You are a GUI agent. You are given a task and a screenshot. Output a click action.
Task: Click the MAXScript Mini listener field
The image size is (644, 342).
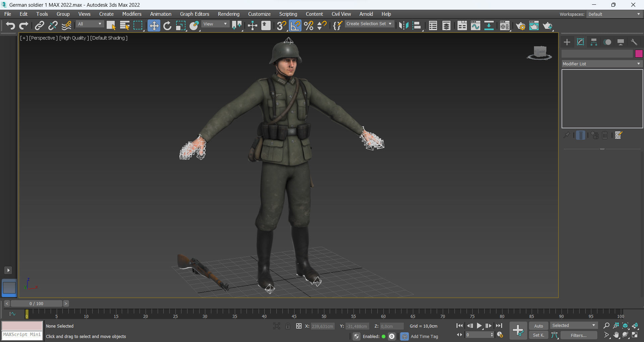(x=22, y=335)
